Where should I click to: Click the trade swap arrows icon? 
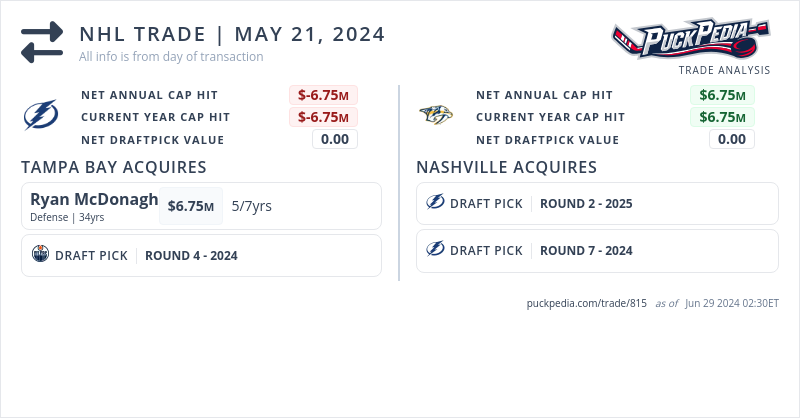coord(41,42)
